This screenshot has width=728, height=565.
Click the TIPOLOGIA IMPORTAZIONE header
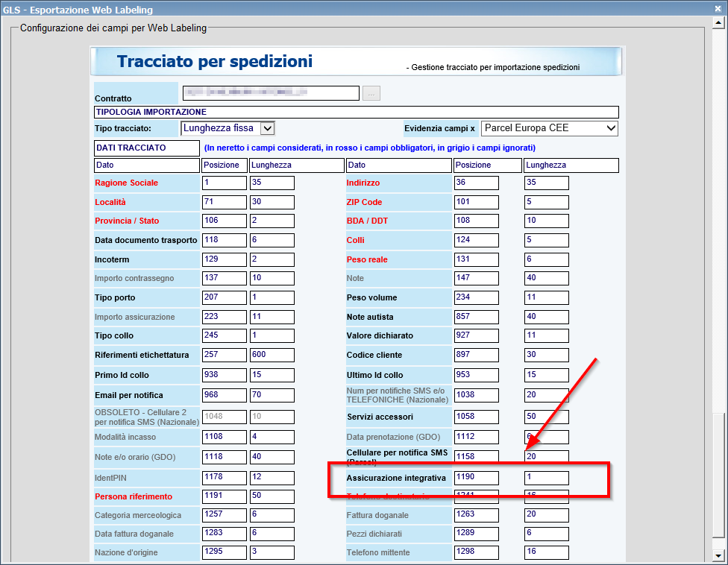point(356,112)
